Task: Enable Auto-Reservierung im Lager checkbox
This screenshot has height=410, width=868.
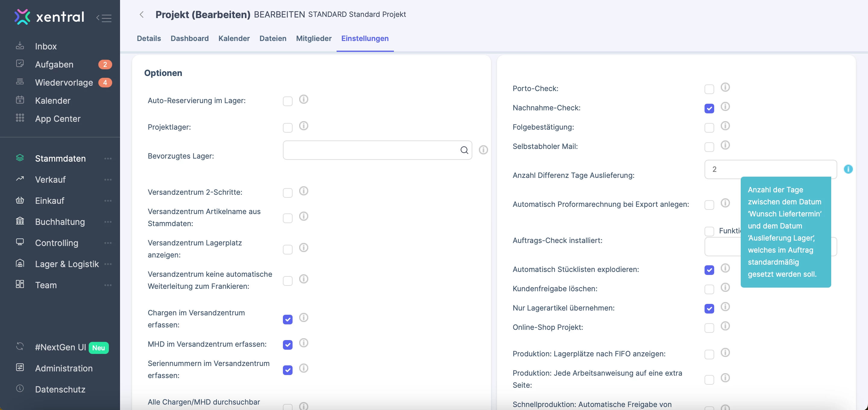Action: click(x=287, y=101)
